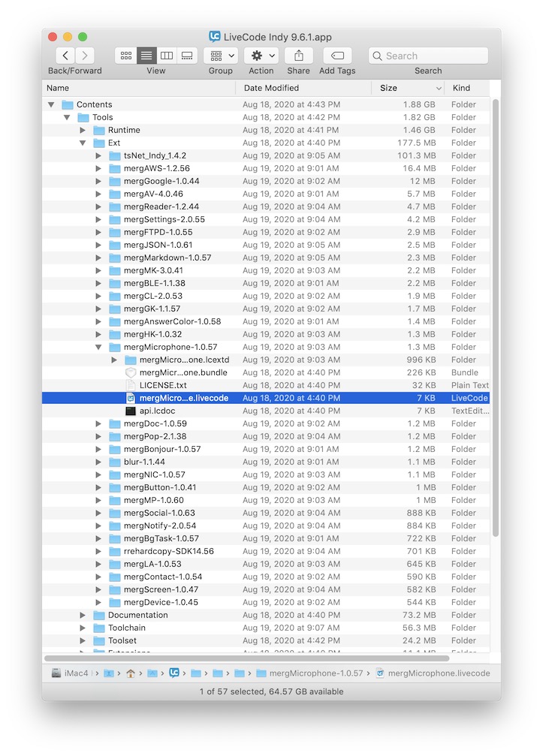Image resolution: width=543 pixels, height=756 pixels.
Task: Go back with the Back arrow button
Action: pyautogui.click(x=65, y=56)
